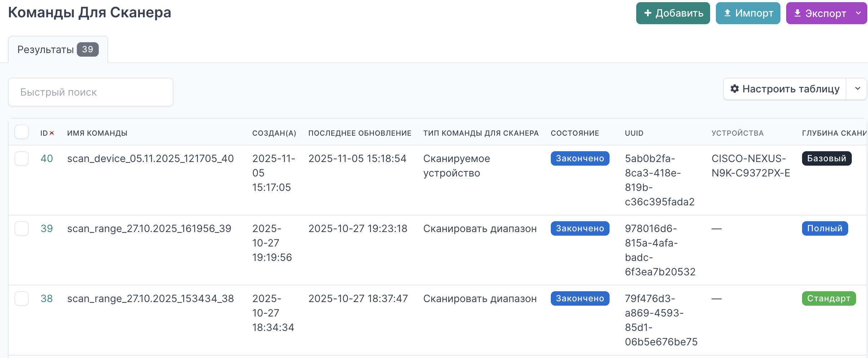Focus the Быстрый поиск search field
Screen dimensions: 868x358
pyautogui.click(x=90, y=92)
